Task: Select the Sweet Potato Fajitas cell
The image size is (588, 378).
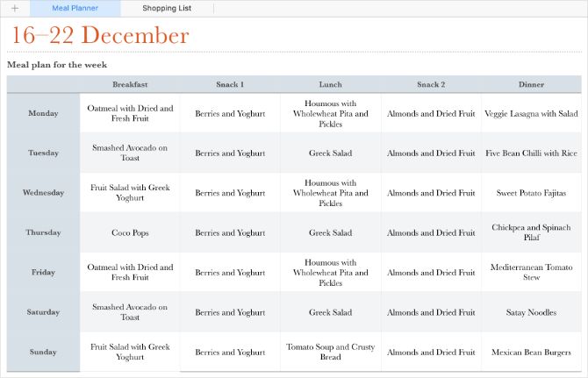Action: click(x=531, y=193)
